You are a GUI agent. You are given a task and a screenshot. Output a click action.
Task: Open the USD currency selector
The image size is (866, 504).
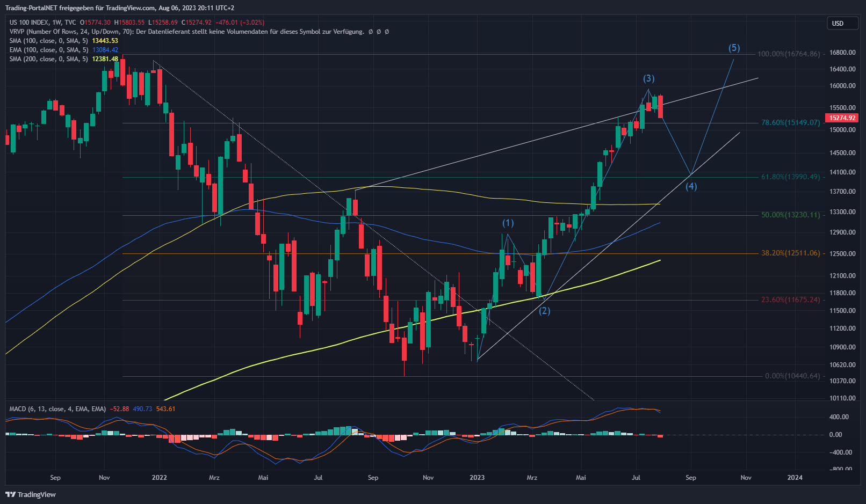pos(841,24)
